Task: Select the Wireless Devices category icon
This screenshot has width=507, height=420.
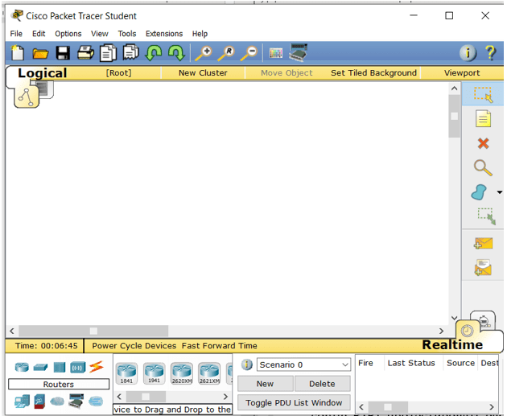Action: pyautogui.click(x=77, y=368)
